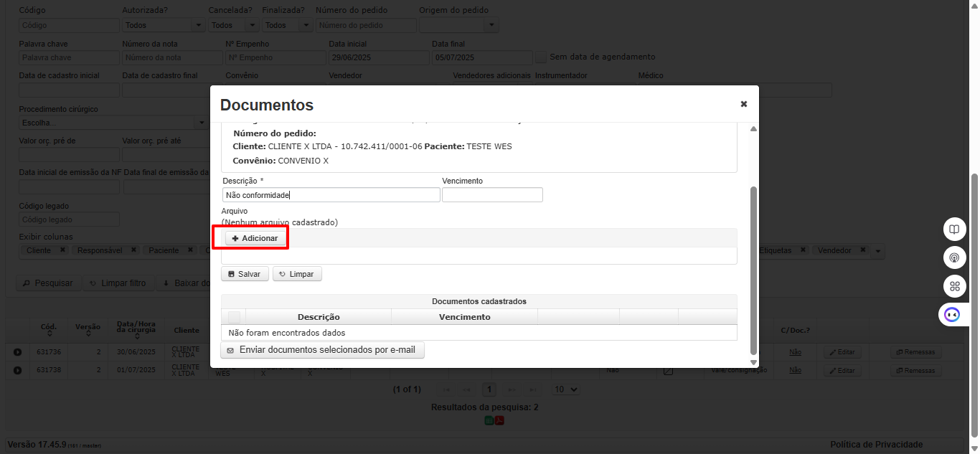The image size is (980, 454).
Task: Open the broadcast podcast icon
Action: [x=954, y=257]
